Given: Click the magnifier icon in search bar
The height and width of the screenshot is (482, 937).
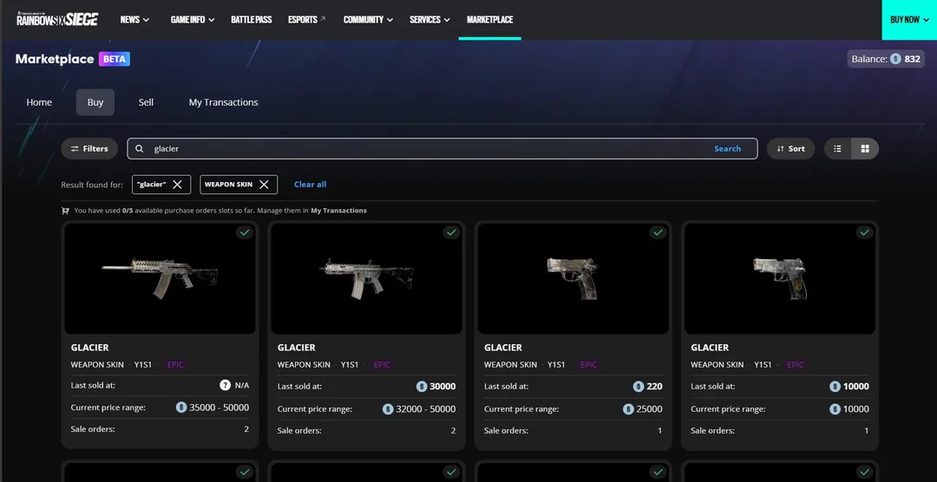Looking at the screenshot, I should (139, 149).
